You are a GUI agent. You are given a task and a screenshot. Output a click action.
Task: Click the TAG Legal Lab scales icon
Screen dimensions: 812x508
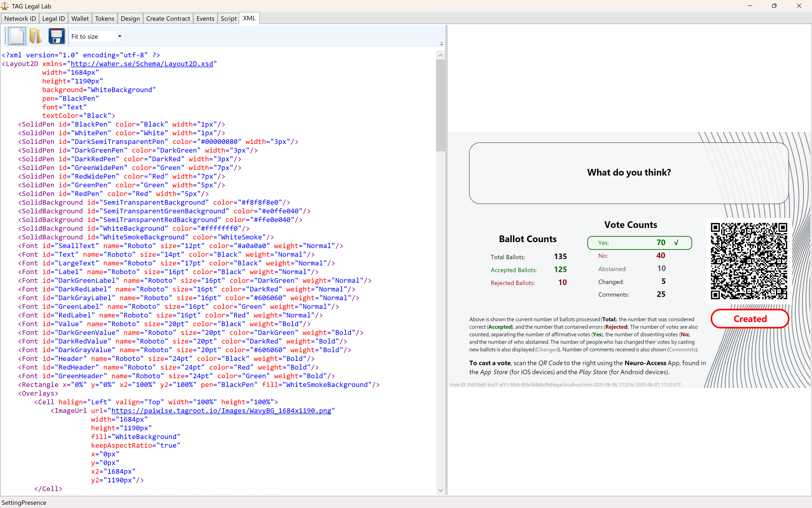(x=5, y=6)
